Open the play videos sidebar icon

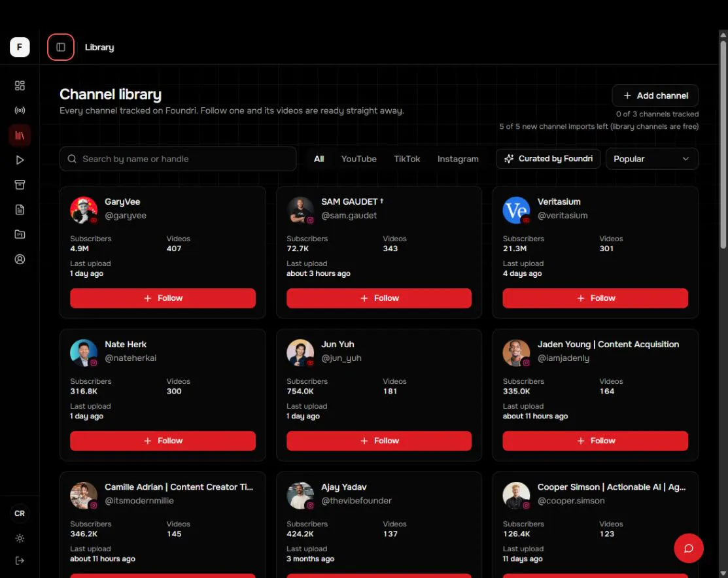coord(20,160)
